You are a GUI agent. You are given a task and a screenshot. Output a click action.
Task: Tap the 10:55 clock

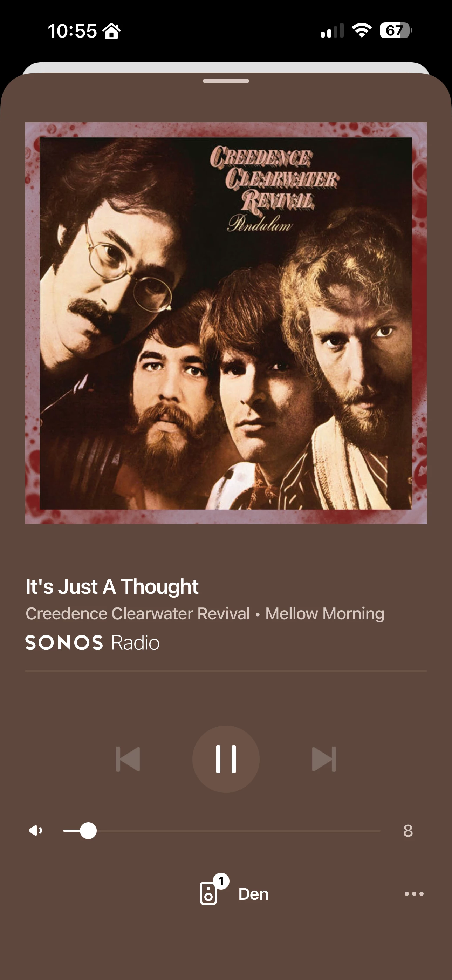coord(72,31)
